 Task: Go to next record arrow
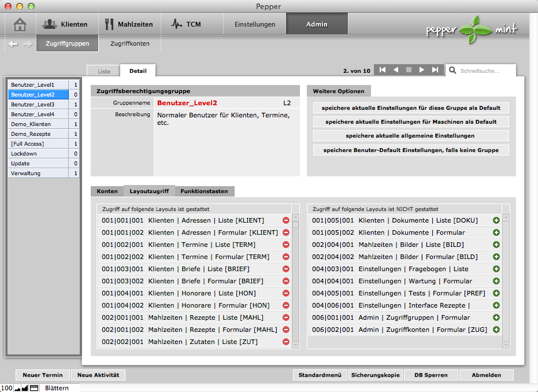[422, 70]
